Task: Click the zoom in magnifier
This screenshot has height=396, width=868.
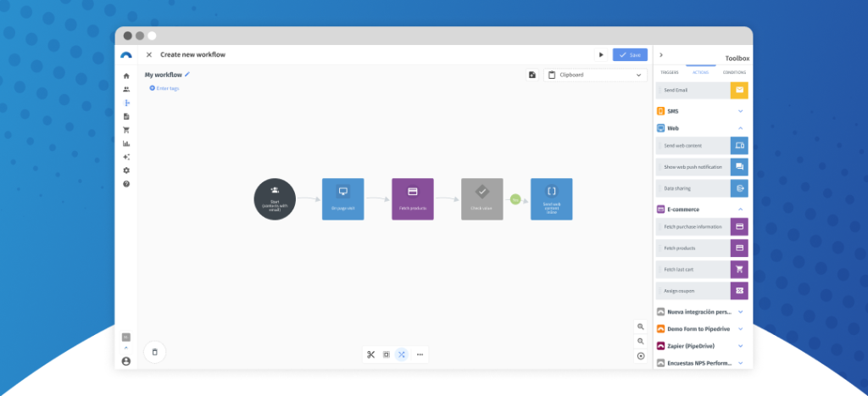Action: tap(641, 326)
